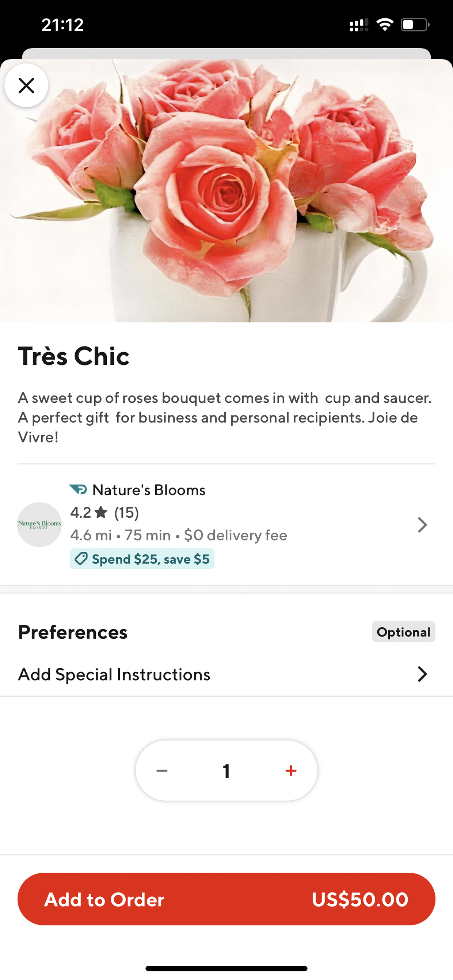Screen dimensions: 453x980
Task: Tap the plus icon to increase quantity
Action: [291, 771]
